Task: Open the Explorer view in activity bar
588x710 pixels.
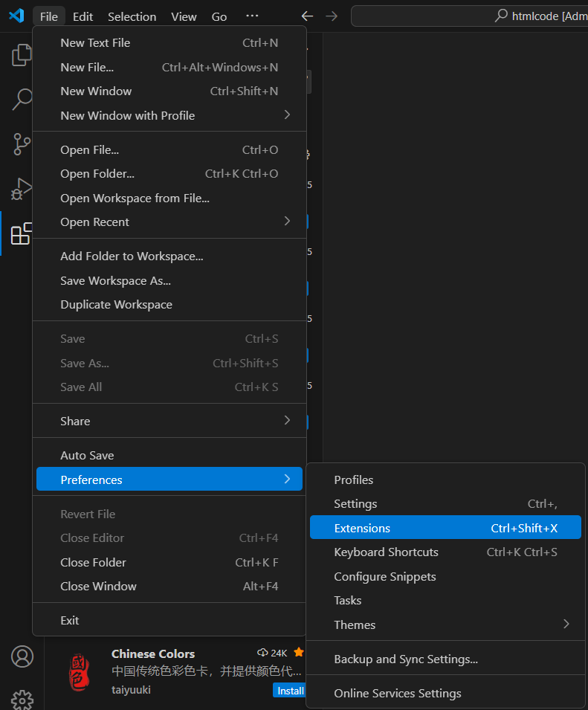Action: click(22, 55)
